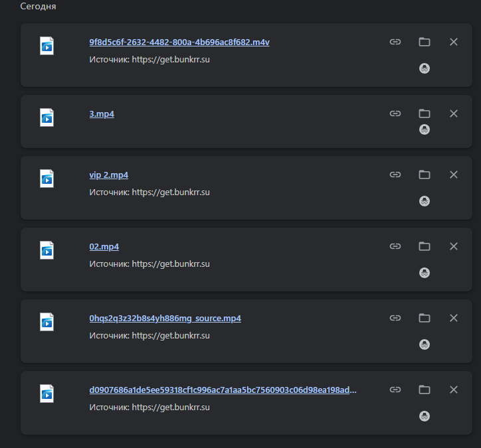Click incognito icon on 3.mp4 entry

tap(425, 129)
